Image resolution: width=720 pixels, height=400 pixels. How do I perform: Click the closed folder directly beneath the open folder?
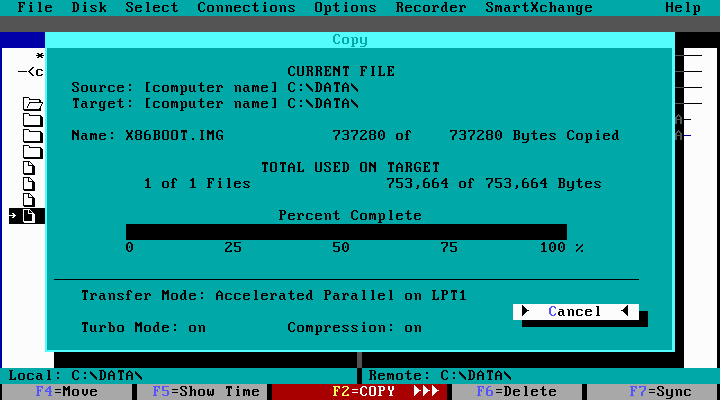click(x=33, y=120)
